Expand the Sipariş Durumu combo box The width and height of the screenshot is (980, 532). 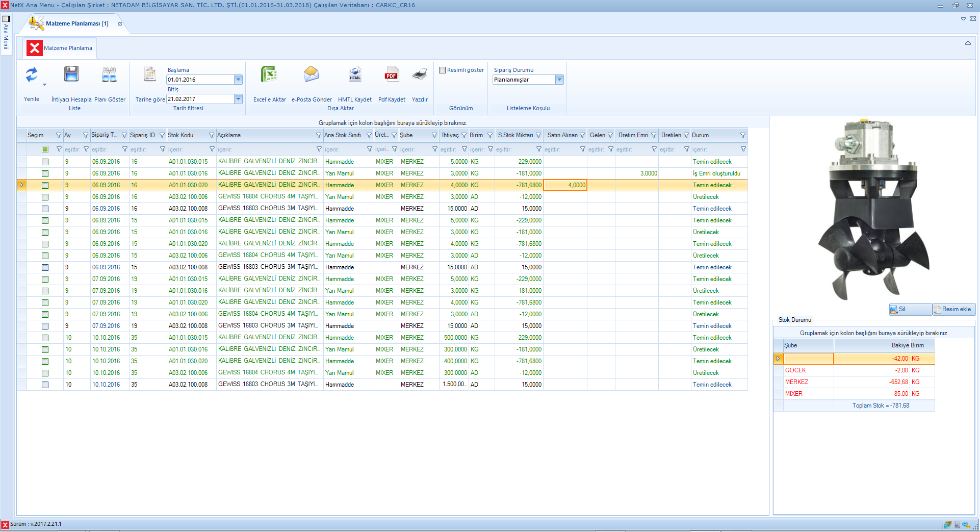pos(559,80)
